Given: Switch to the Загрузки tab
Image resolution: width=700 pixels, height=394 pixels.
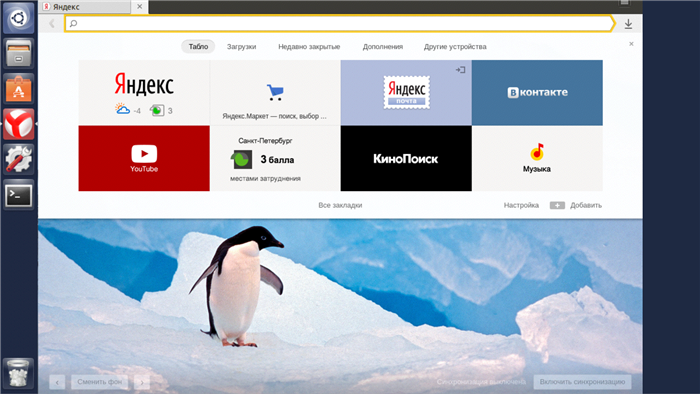Looking at the screenshot, I should click(x=242, y=46).
